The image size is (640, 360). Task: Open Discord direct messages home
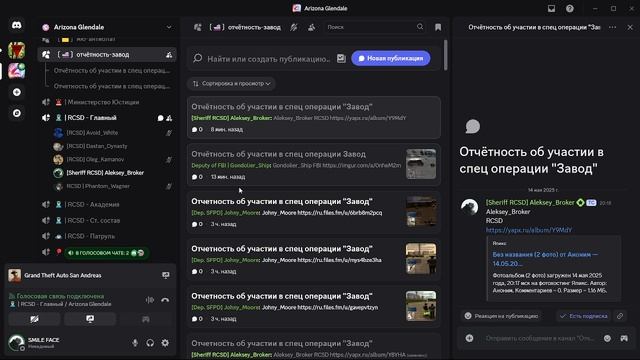click(17, 25)
